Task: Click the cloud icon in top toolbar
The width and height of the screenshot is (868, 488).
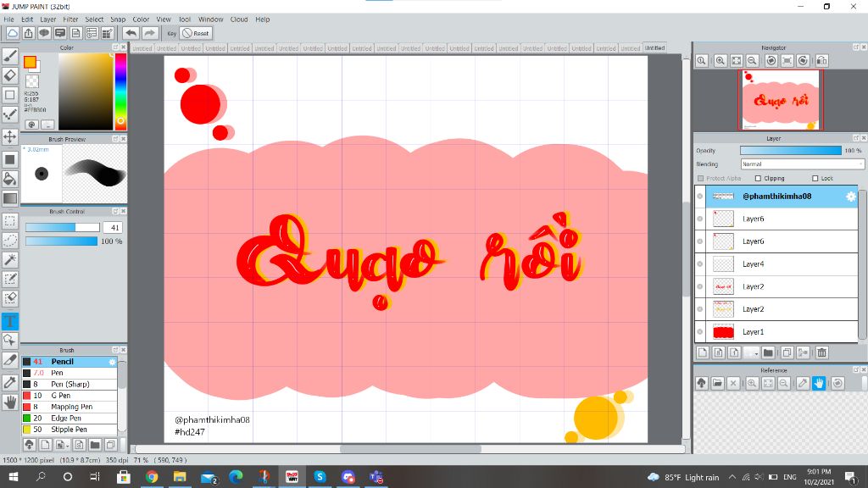Action: pos(12,33)
